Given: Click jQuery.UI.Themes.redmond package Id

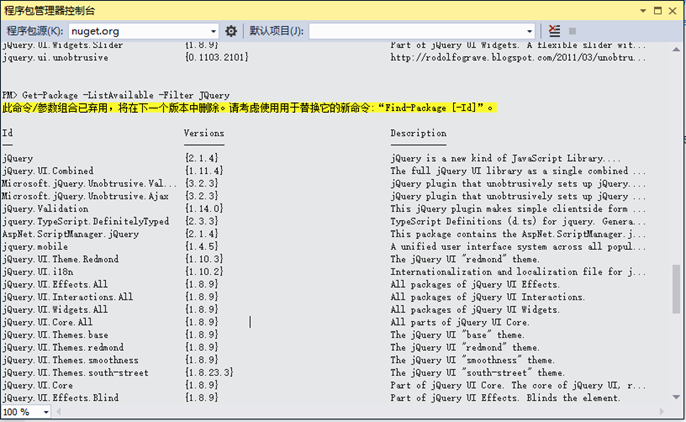Looking at the screenshot, I should click(63, 348).
